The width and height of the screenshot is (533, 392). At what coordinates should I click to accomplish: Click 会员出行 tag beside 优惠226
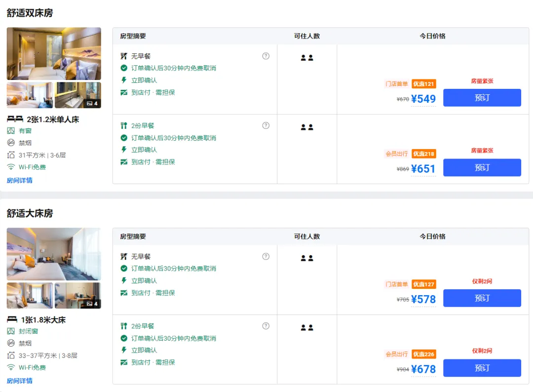click(x=396, y=354)
